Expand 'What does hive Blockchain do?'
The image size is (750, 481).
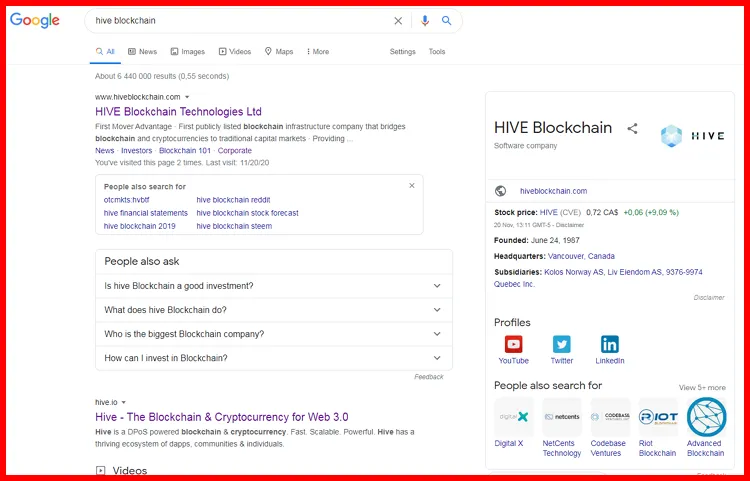point(274,310)
